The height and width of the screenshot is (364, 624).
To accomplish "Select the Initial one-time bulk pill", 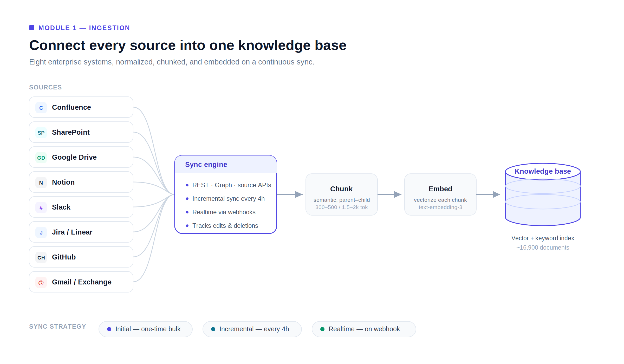I will click(146, 329).
